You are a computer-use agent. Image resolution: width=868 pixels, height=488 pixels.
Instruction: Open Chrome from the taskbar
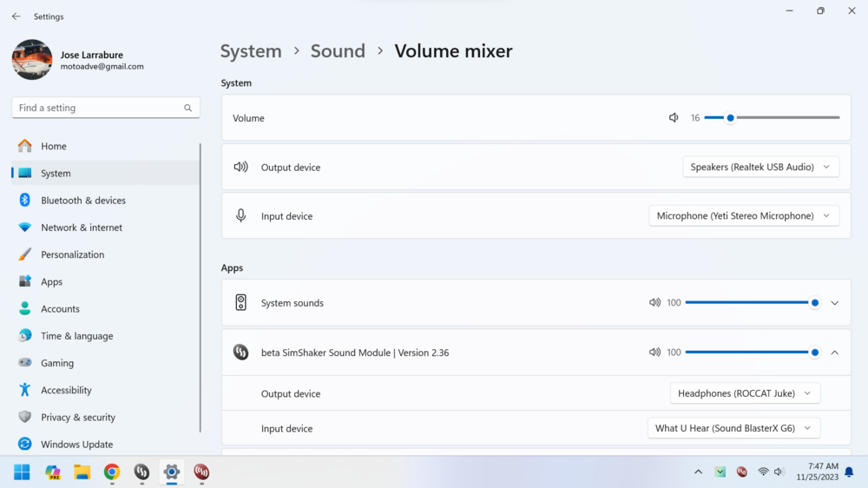112,472
